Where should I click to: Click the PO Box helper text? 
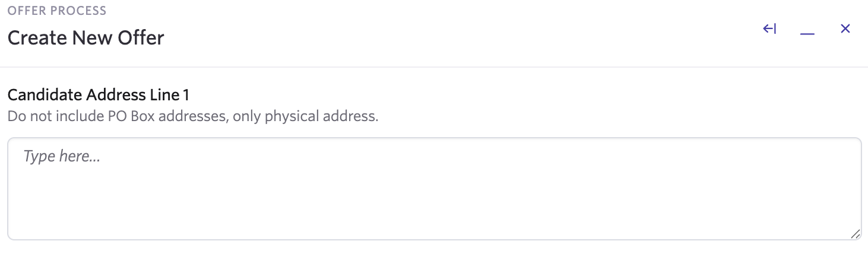[193, 116]
